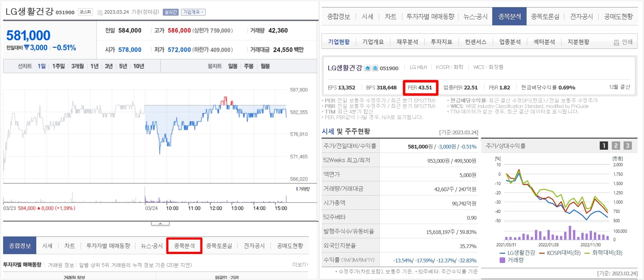The width and height of the screenshot is (644, 280).
Task: Open 종목토론실 in the analysis page top tabs
Action: coord(545,16)
